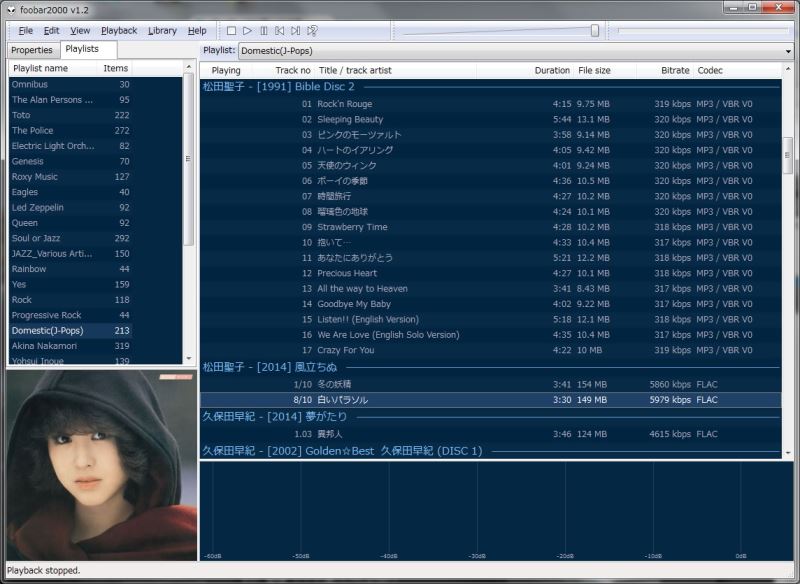Click the Golden☆Best (DISC 1) album header
Viewport: 800px width, 584px height.
click(x=490, y=451)
